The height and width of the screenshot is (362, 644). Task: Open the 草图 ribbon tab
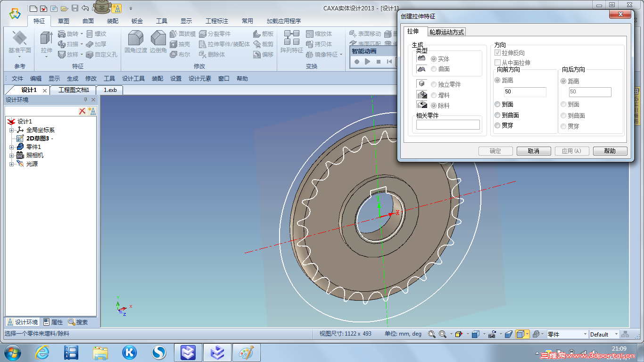pos(64,21)
